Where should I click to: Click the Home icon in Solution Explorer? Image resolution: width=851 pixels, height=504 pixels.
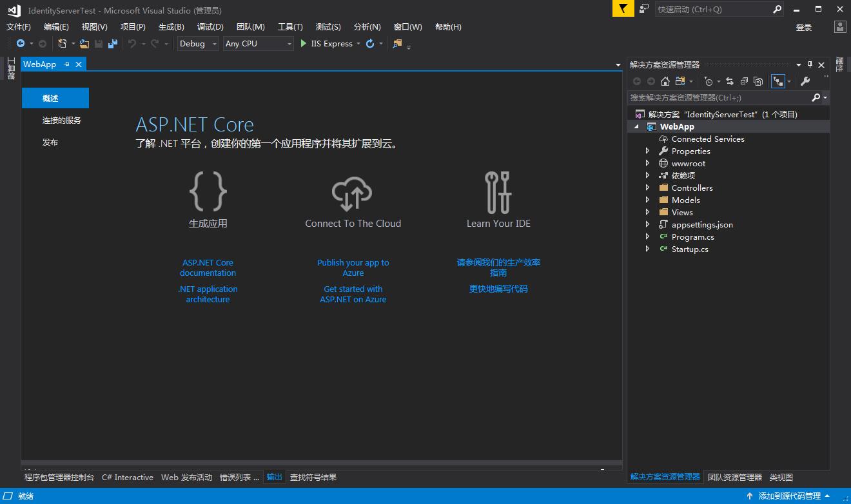pyautogui.click(x=665, y=81)
